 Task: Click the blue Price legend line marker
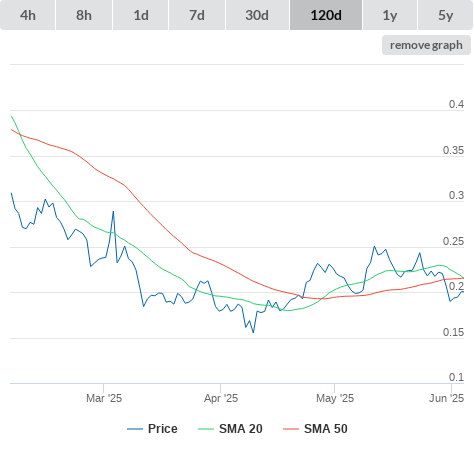pyautogui.click(x=135, y=429)
